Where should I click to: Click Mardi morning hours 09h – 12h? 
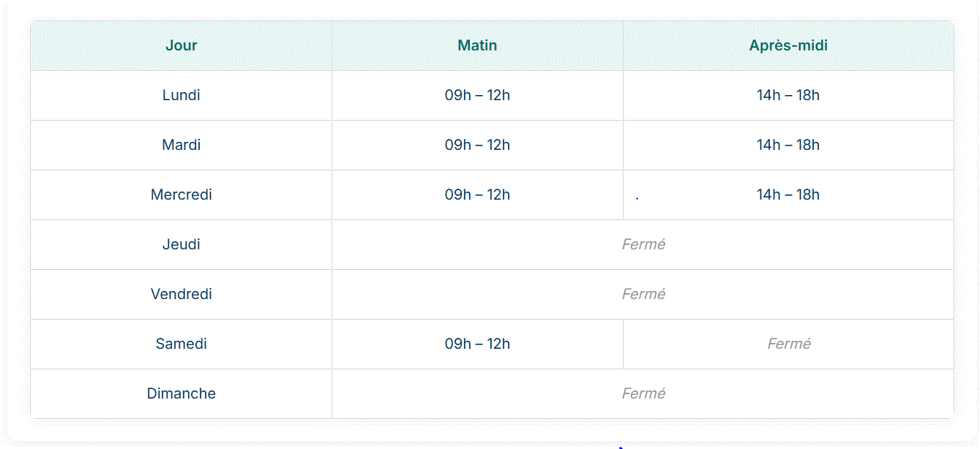[x=477, y=145]
